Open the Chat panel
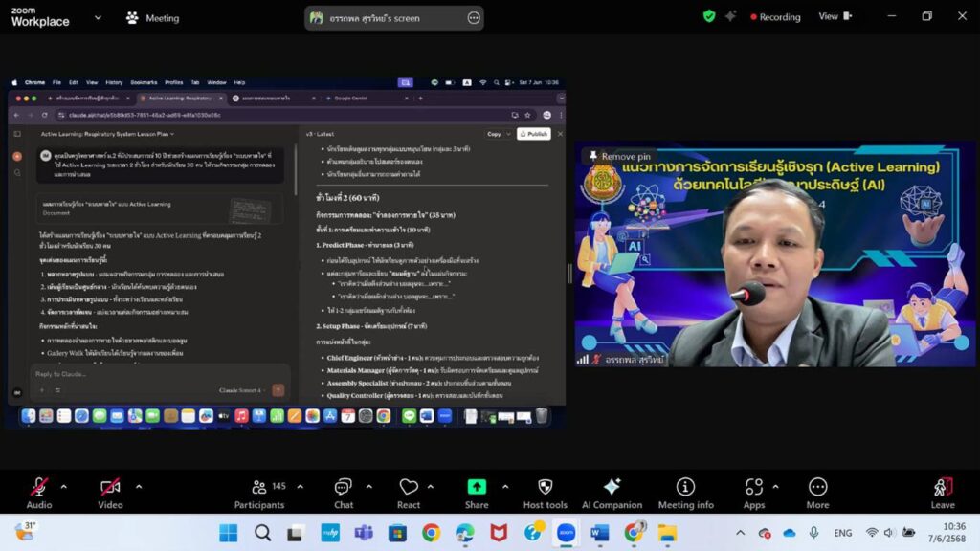This screenshot has height=551, width=980. pyautogui.click(x=344, y=492)
